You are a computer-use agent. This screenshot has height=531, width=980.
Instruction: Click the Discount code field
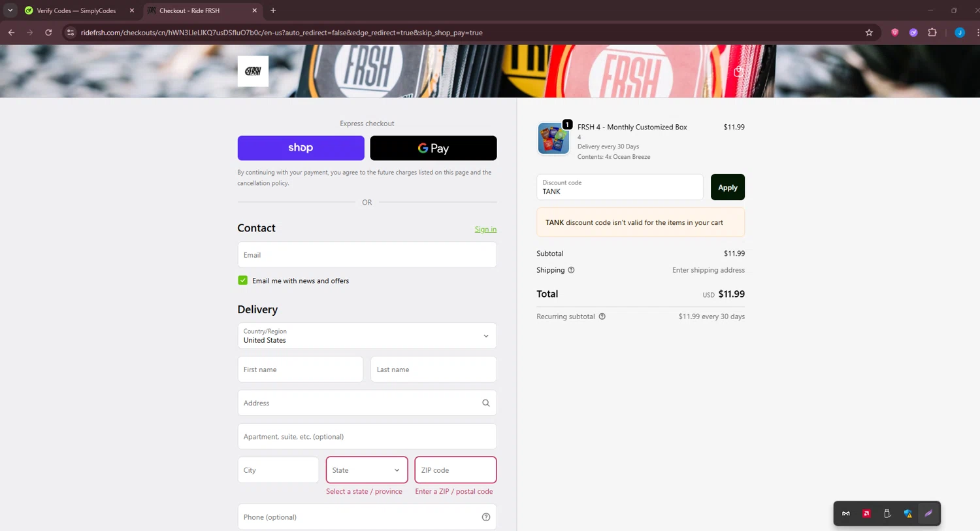620,187
